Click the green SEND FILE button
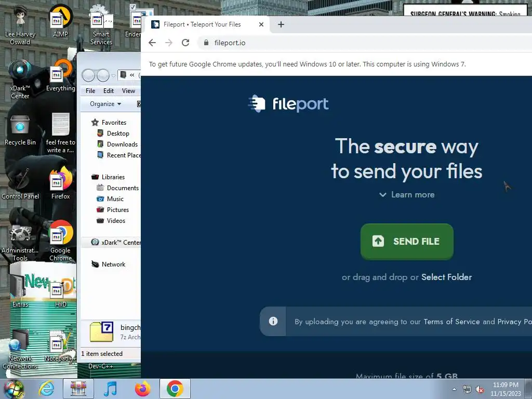532x399 pixels. point(407,241)
